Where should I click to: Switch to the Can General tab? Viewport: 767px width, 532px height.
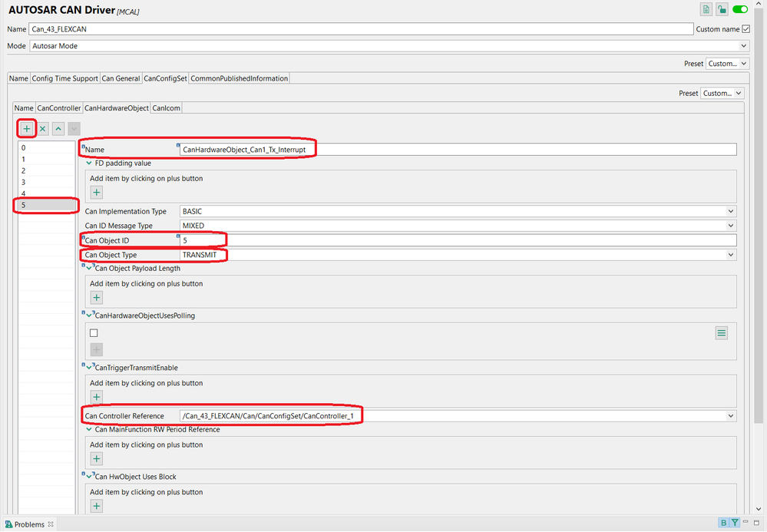(x=121, y=78)
